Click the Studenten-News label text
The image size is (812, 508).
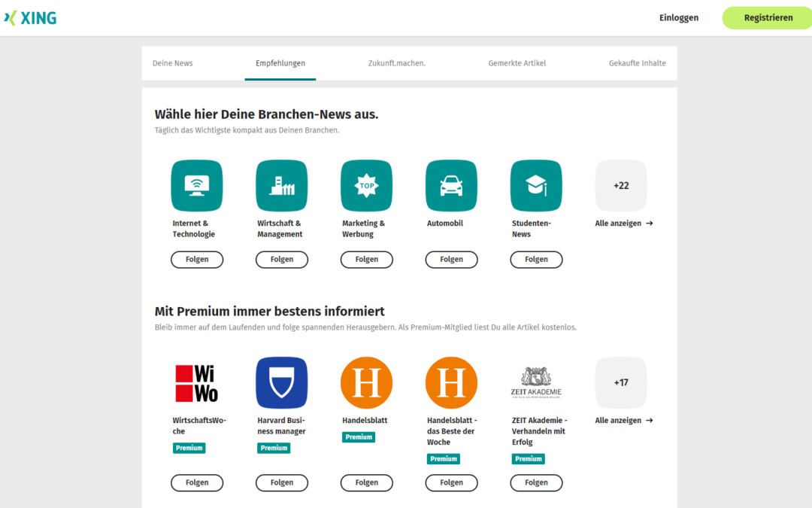pos(532,229)
